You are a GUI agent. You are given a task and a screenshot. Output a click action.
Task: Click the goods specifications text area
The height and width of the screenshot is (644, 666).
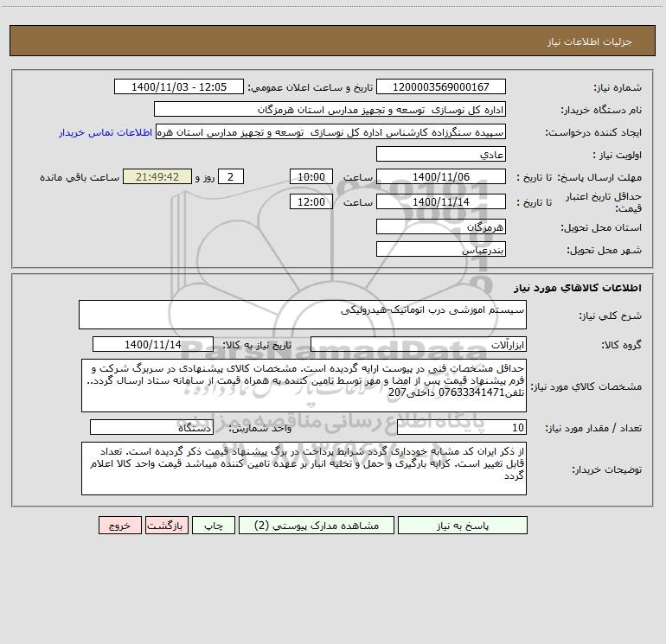coord(304,386)
